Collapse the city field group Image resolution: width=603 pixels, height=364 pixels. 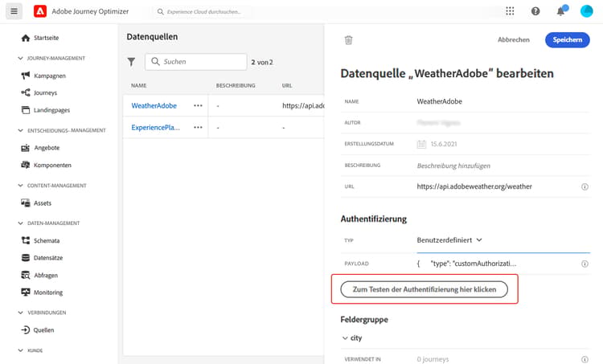pyautogui.click(x=345, y=338)
